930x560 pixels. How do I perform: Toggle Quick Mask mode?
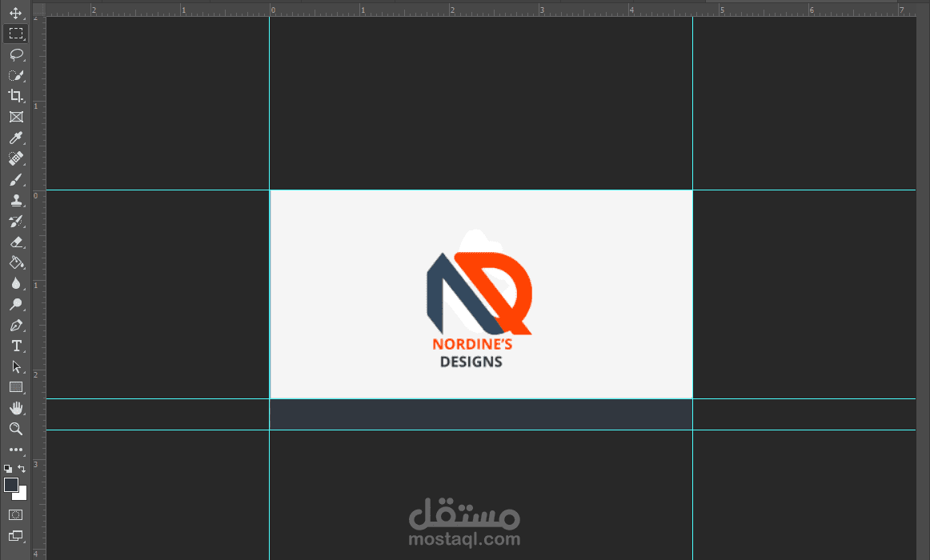tap(15, 515)
